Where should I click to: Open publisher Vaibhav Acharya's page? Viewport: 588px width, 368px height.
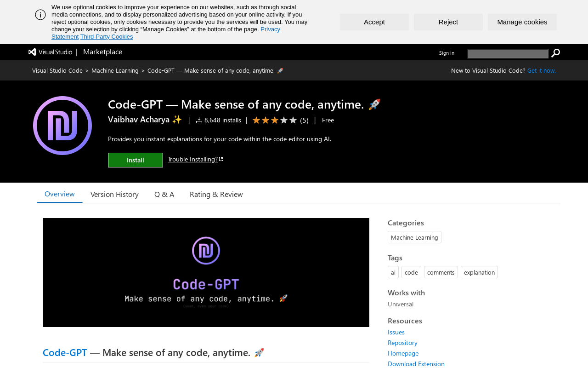pyautogui.click(x=145, y=120)
